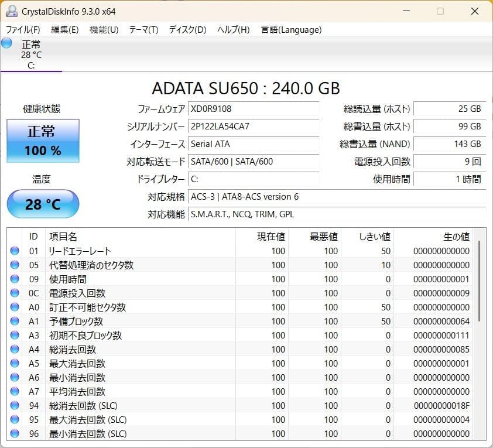Click the status icon next to 使用時間
Image resolution: width=493 pixels, height=448 pixels.
pyautogui.click(x=15, y=279)
